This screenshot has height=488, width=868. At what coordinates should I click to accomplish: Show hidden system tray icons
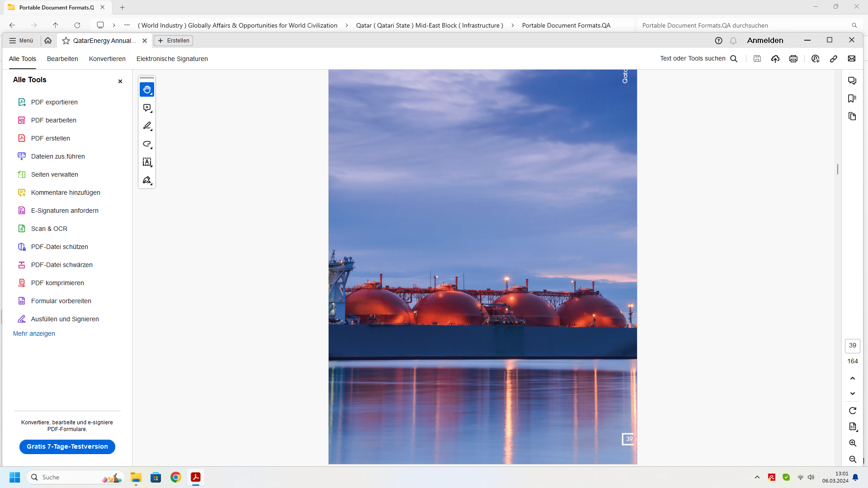point(757,477)
